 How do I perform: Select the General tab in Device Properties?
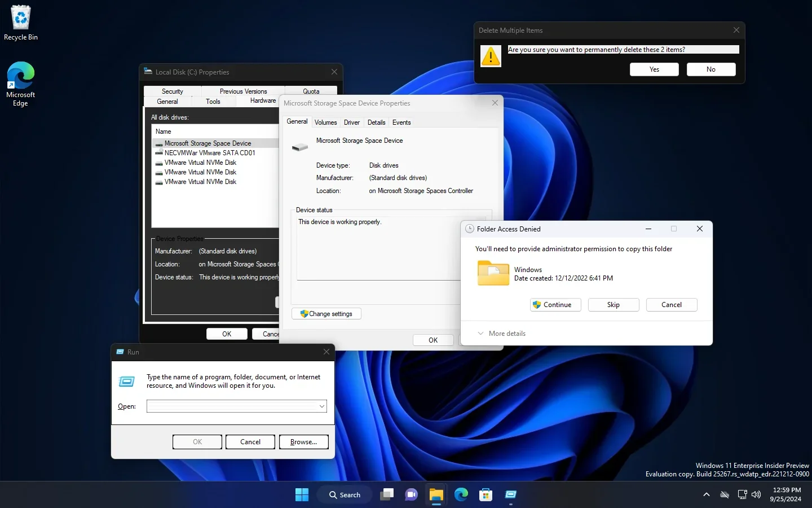[297, 121]
